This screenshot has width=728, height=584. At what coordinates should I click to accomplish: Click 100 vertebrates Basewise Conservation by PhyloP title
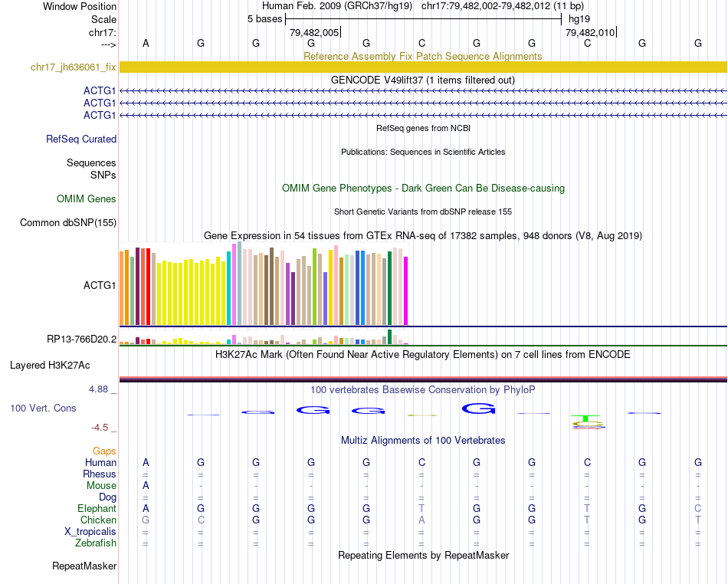pyautogui.click(x=423, y=390)
